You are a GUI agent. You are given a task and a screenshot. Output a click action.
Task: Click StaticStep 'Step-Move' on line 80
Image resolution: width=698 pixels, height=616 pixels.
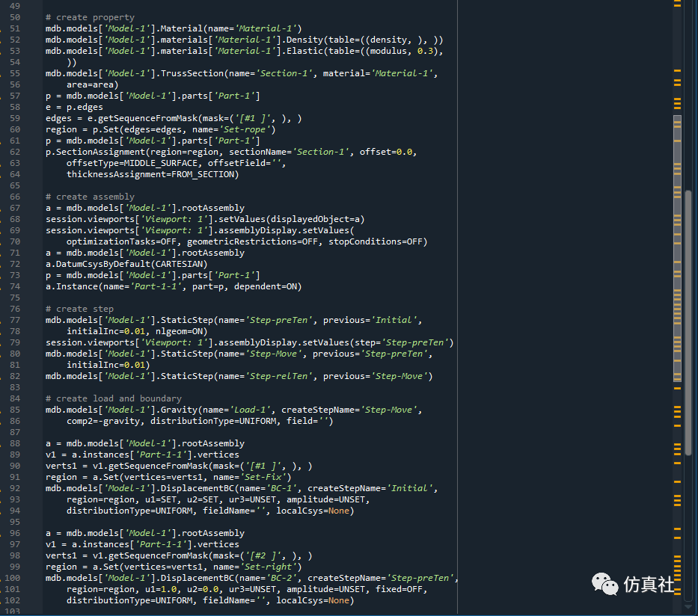pyautogui.click(x=239, y=354)
